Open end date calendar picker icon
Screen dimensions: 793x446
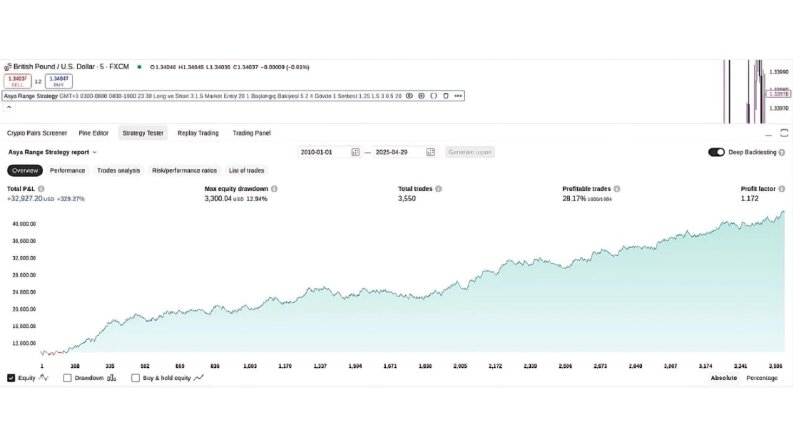point(430,152)
